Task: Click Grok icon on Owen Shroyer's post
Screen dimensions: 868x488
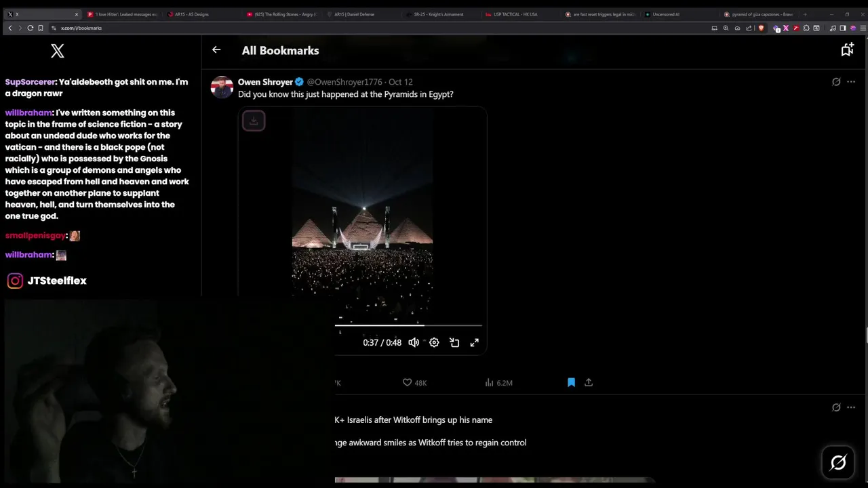Action: (836, 82)
